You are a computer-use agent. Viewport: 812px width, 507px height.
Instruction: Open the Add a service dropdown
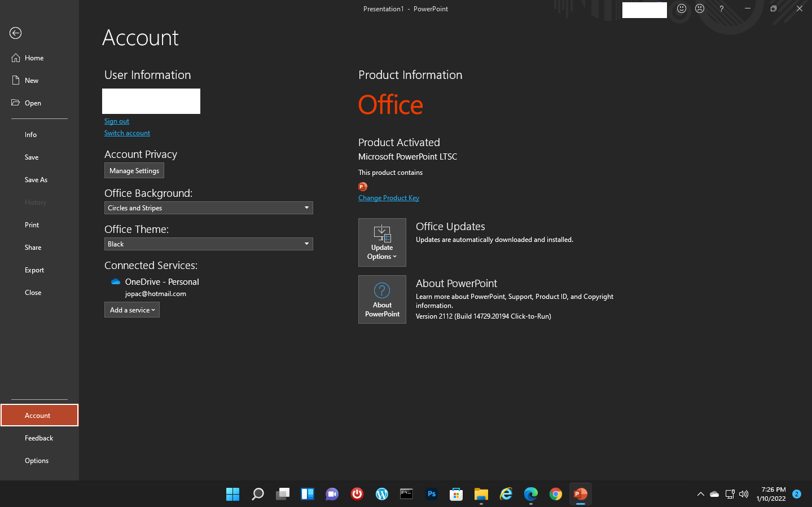132,310
